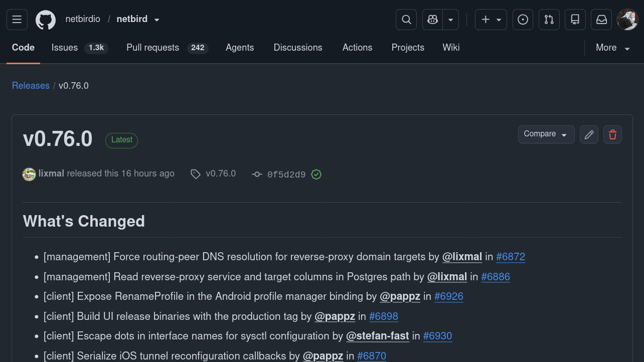
Task: Open the search magnifier button
Action: (x=406, y=20)
